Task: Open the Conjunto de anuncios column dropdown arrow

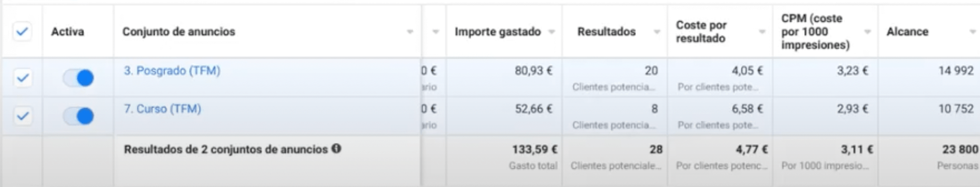Action: pyautogui.click(x=410, y=32)
